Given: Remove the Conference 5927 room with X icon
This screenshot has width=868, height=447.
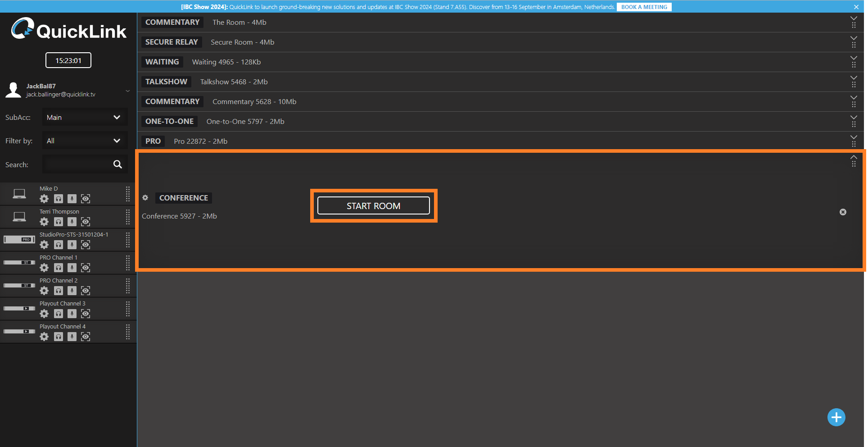Looking at the screenshot, I should (x=843, y=212).
